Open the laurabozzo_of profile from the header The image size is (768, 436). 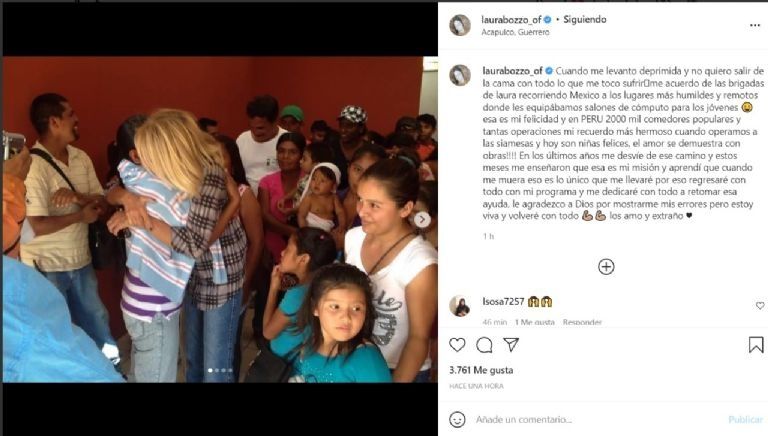(x=511, y=20)
